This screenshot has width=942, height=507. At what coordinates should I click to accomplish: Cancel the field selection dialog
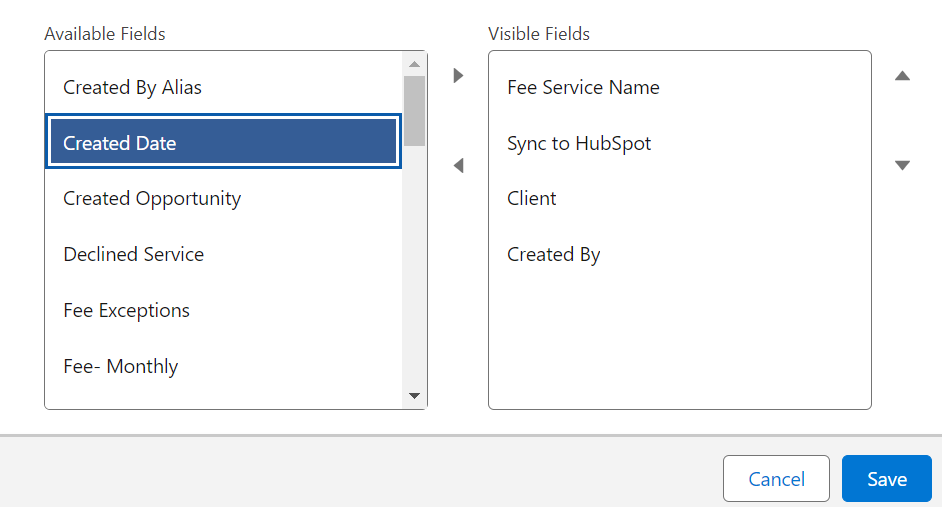(x=776, y=479)
